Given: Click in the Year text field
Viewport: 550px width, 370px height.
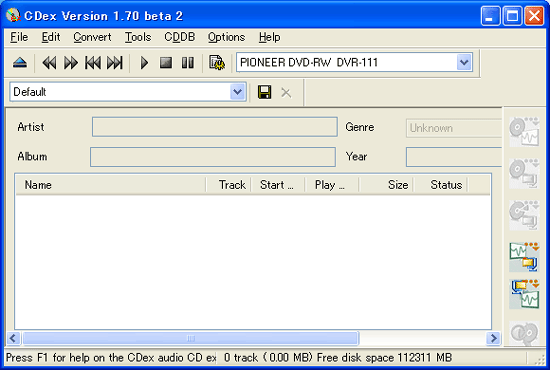Looking at the screenshot, I should pos(454,157).
